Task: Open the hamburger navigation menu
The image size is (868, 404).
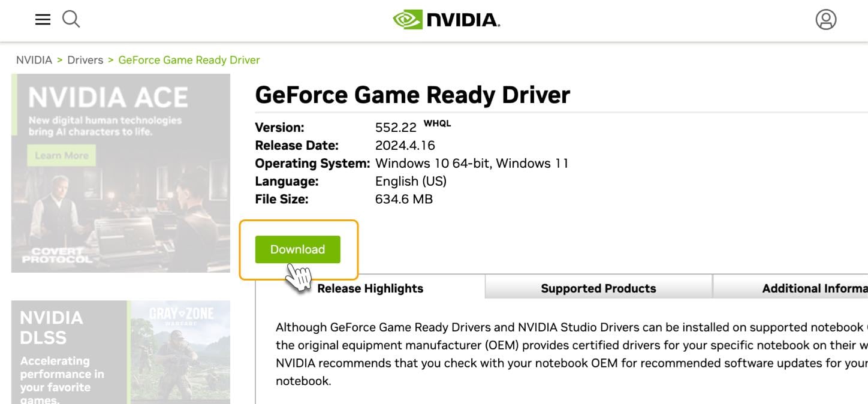Action: (x=43, y=19)
